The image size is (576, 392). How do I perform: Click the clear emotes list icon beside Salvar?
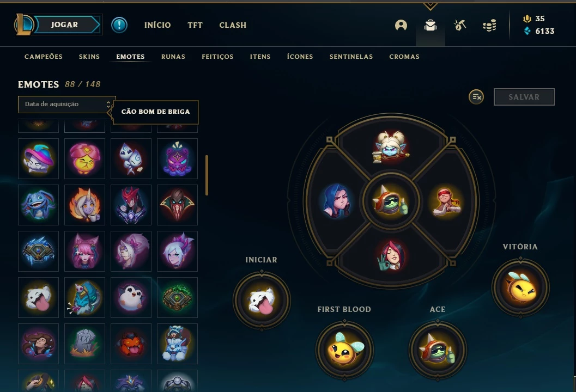click(476, 97)
